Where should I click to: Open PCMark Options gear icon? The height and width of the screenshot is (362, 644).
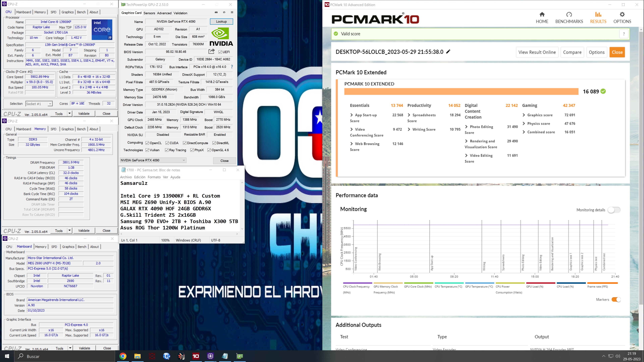pyautogui.click(x=622, y=14)
